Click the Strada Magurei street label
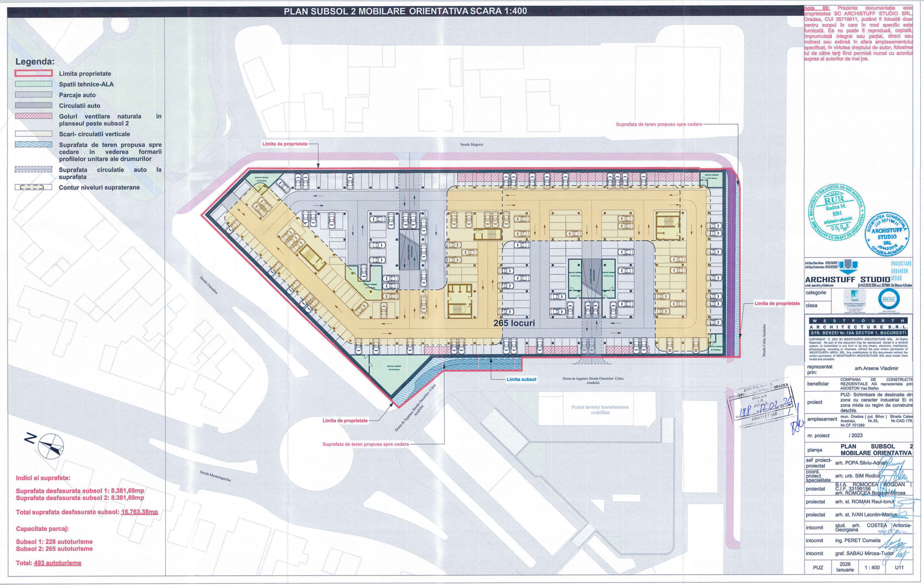Screen dimensions: 924x585 [x=471, y=145]
